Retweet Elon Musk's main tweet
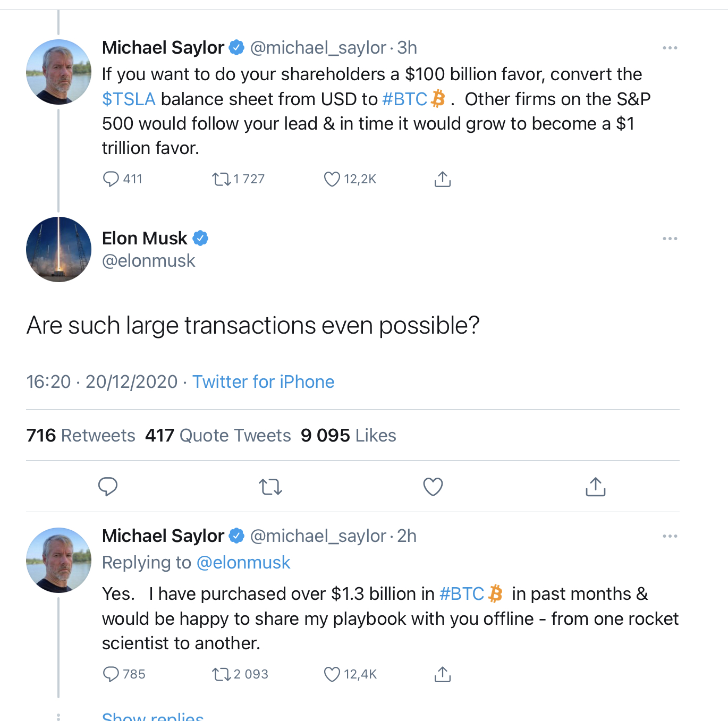This screenshot has width=728, height=721. (x=270, y=486)
